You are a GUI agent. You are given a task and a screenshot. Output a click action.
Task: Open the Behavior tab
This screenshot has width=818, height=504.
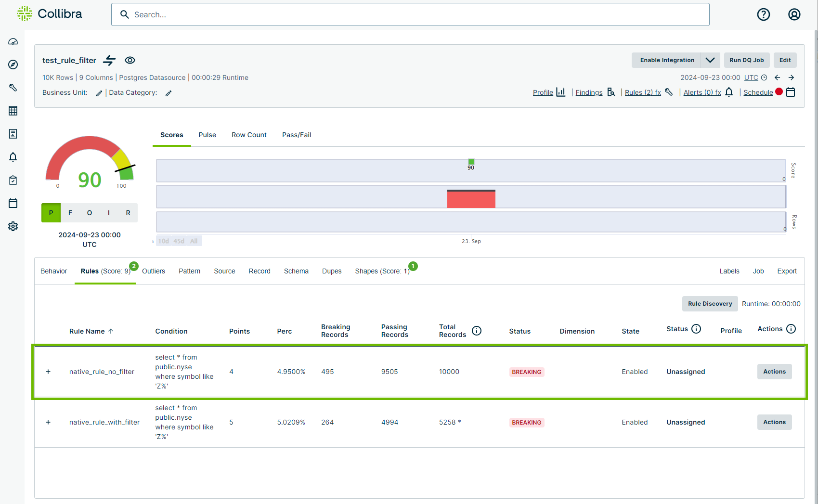point(54,271)
